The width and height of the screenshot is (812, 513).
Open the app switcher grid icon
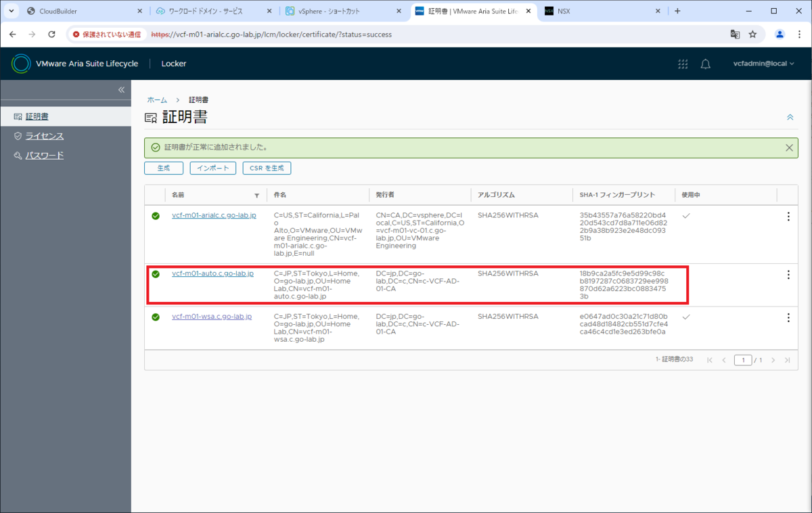click(683, 64)
